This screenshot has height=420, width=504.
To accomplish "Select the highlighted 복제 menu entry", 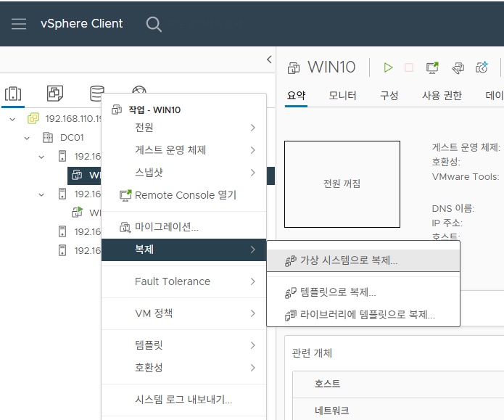I will (184, 250).
